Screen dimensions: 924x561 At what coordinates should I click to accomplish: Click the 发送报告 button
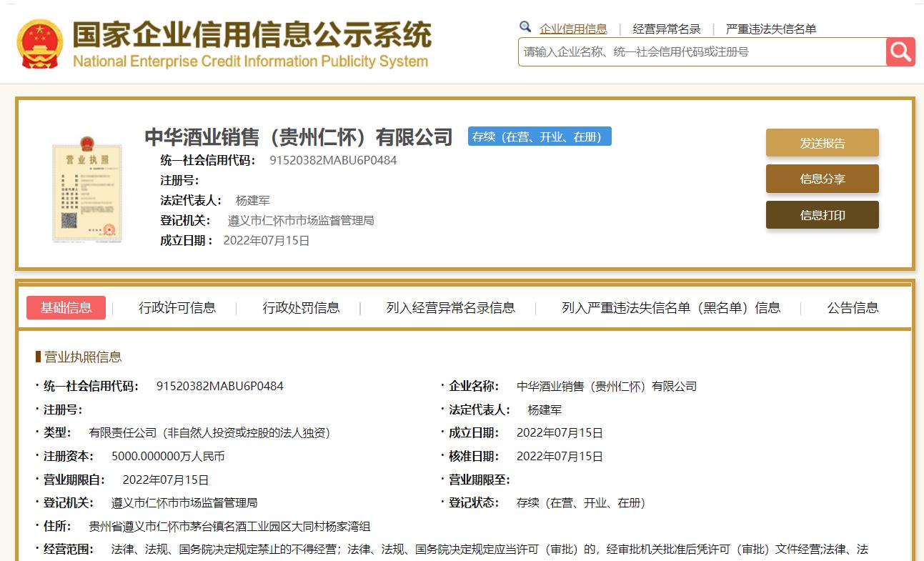822,143
